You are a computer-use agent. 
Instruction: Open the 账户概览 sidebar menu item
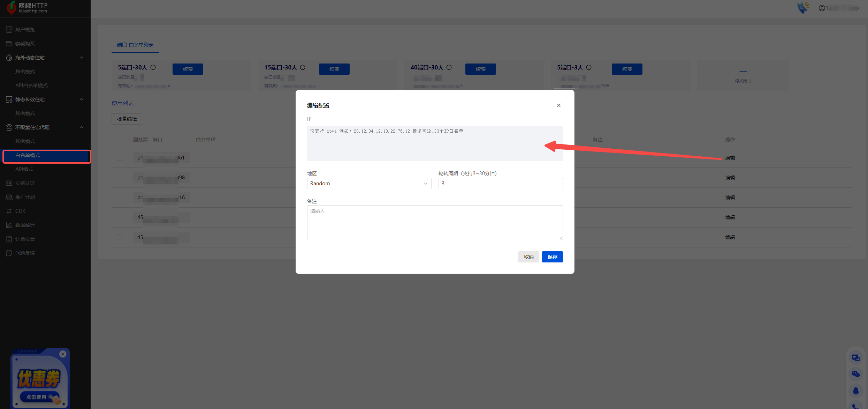pyautogui.click(x=25, y=30)
